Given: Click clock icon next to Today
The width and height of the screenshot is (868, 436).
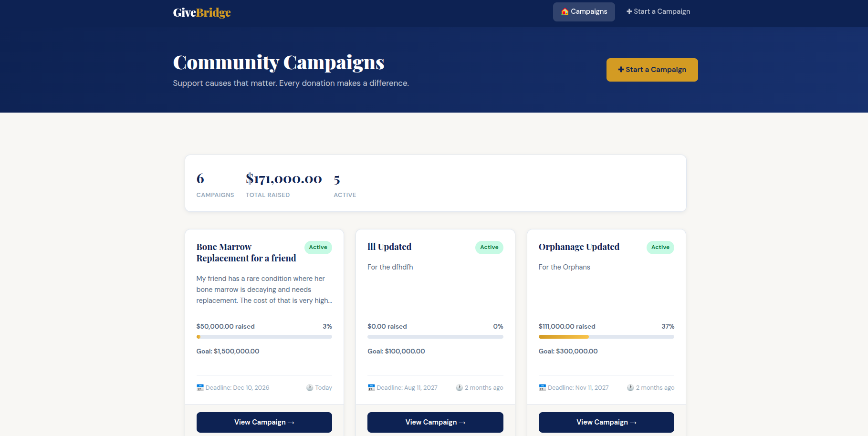Looking at the screenshot, I should 310,388.
